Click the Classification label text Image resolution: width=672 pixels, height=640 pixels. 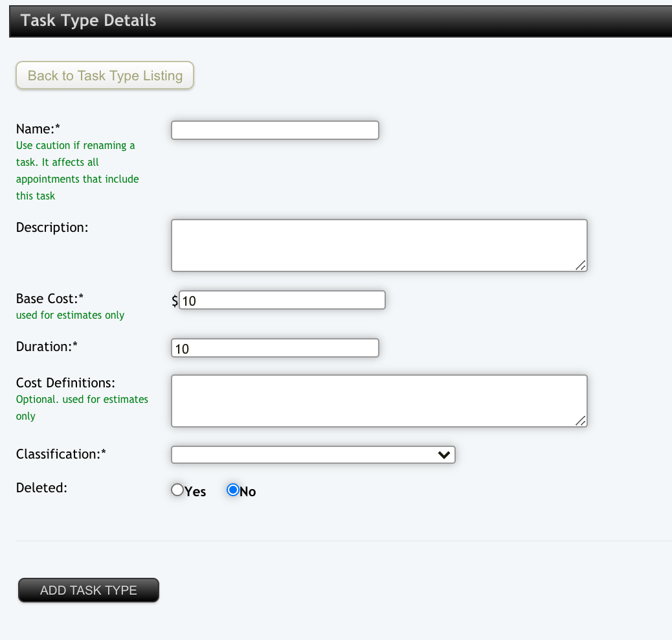61,454
